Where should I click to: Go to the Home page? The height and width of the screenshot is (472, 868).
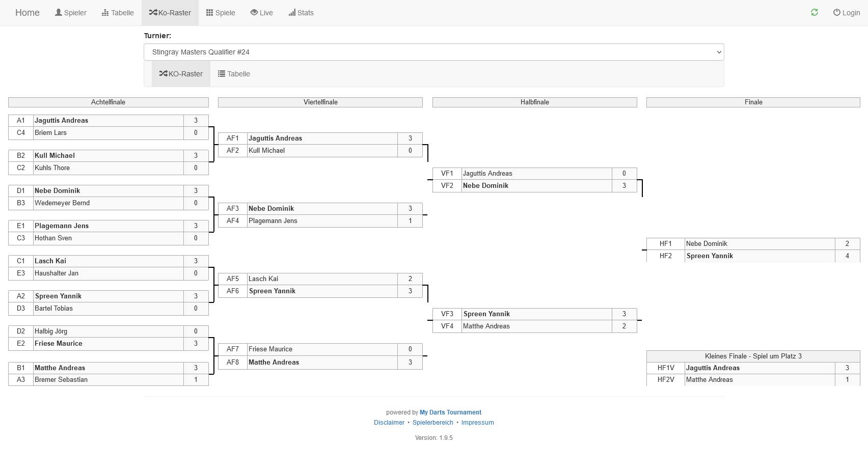pyautogui.click(x=28, y=13)
